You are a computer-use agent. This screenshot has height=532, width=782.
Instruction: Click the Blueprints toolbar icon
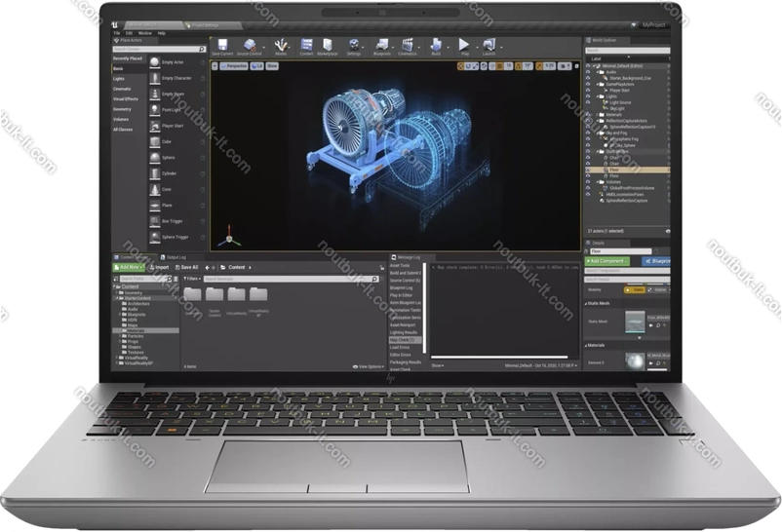click(x=382, y=46)
